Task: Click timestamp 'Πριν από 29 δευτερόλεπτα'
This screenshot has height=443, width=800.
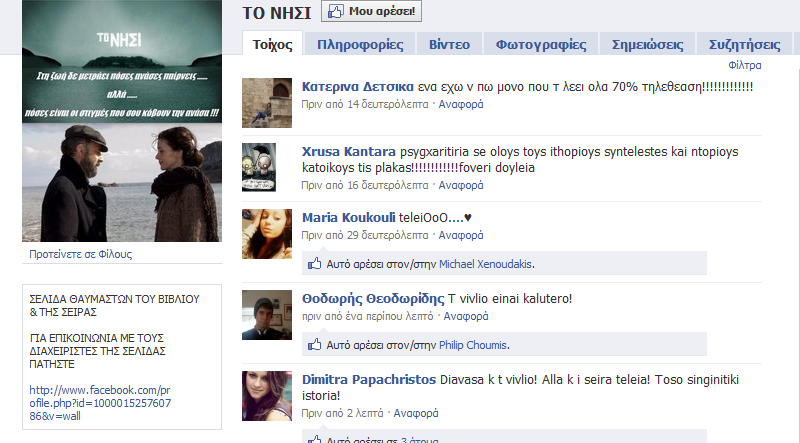Action: [365, 235]
